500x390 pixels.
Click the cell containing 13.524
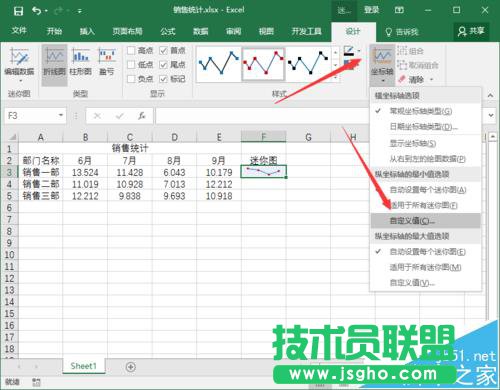point(85,172)
